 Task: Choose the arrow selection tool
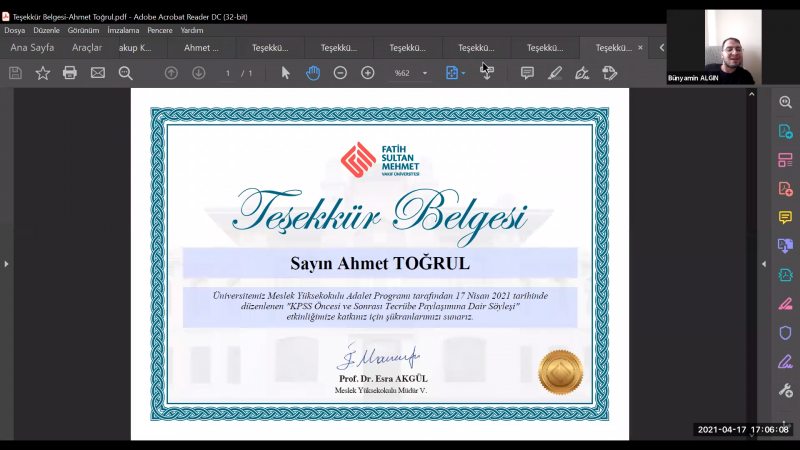pos(286,73)
